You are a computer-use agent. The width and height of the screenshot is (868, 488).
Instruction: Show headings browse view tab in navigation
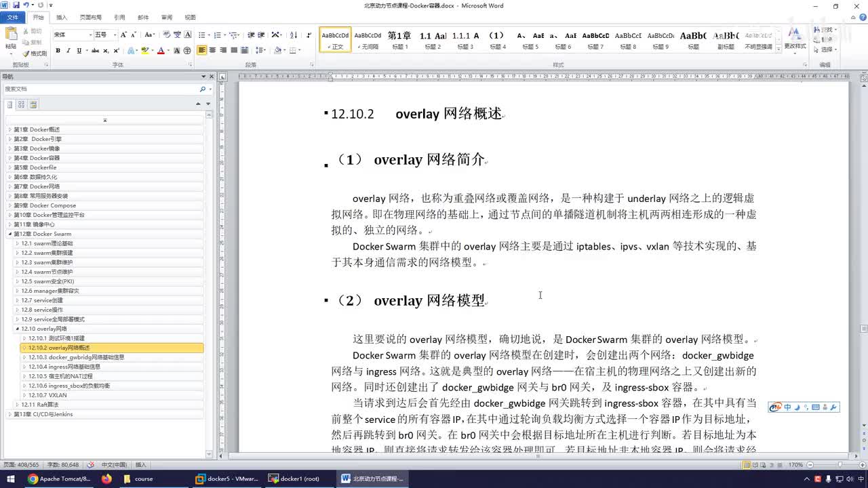(10, 104)
